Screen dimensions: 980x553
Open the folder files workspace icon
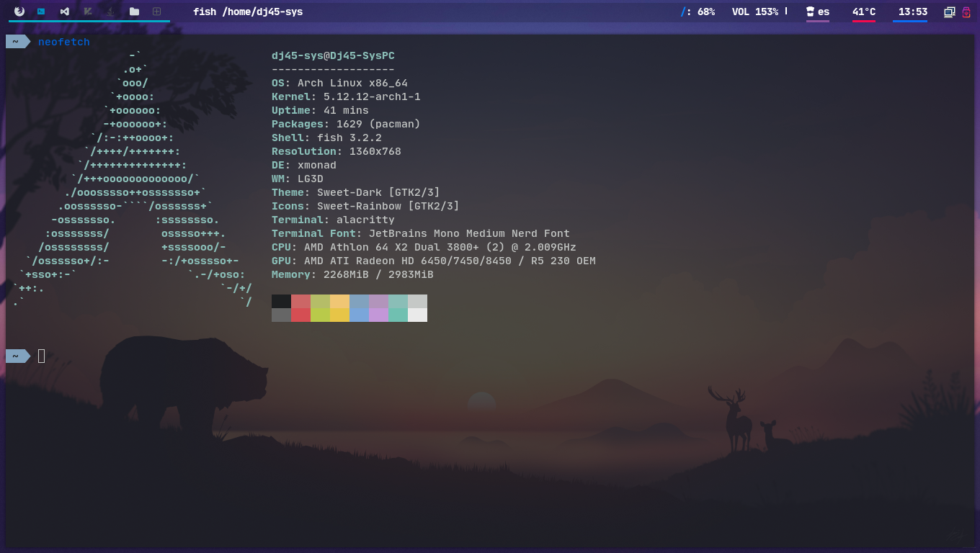coord(134,12)
